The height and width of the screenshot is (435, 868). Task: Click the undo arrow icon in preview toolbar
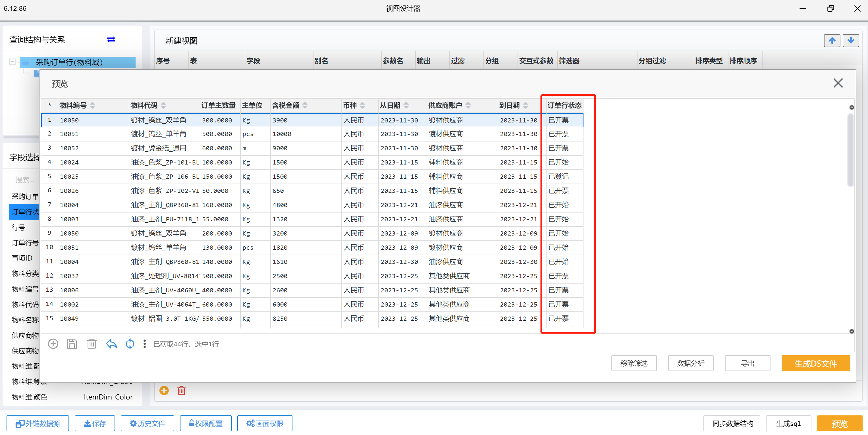[111, 344]
